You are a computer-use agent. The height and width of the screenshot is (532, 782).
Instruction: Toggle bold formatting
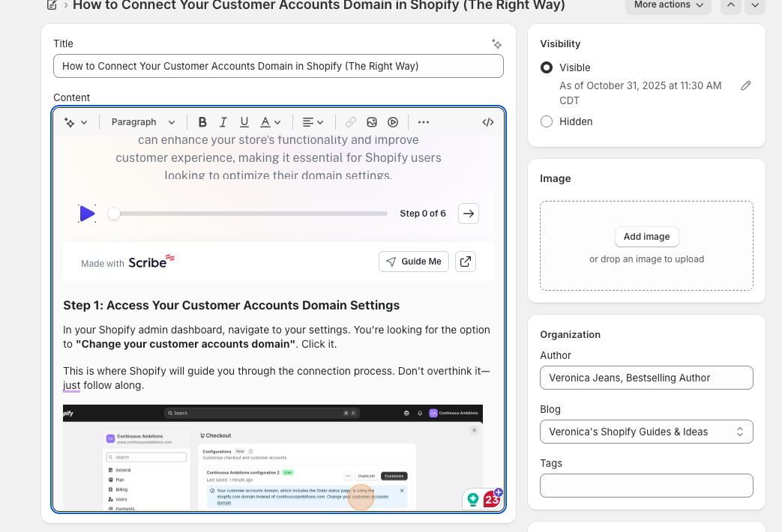pos(202,122)
